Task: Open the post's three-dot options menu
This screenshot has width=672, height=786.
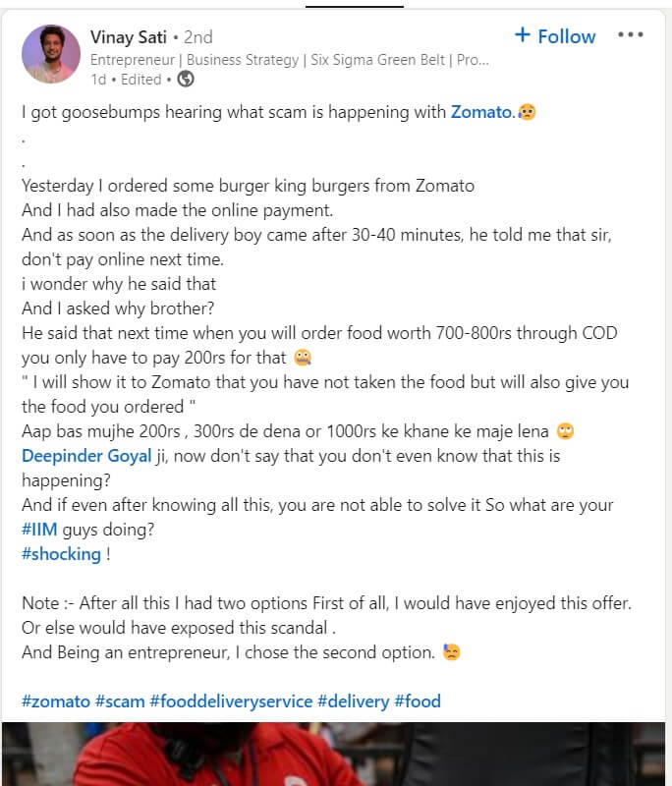Action: tap(630, 35)
